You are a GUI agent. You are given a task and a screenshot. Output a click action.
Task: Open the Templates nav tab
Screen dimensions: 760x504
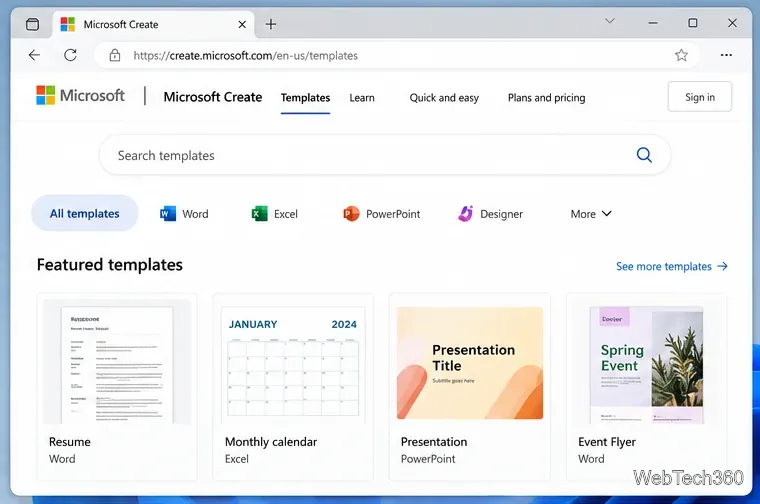click(305, 98)
